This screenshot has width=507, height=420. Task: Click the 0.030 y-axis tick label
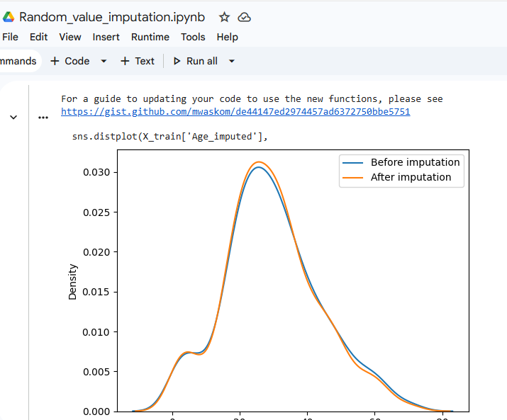96,172
